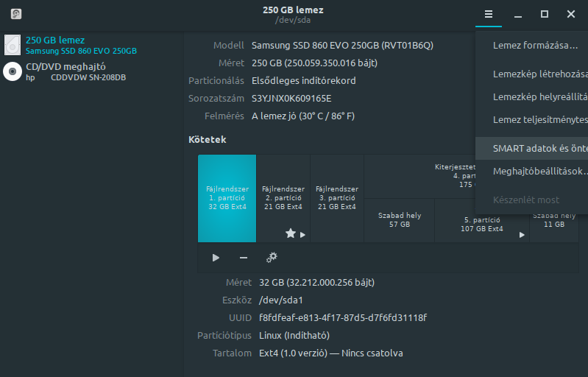Click the UUID value f8fdfeaf-e813-4f17-87d5-d7f6fd31118f
The width and height of the screenshot is (588, 377).
(x=343, y=318)
